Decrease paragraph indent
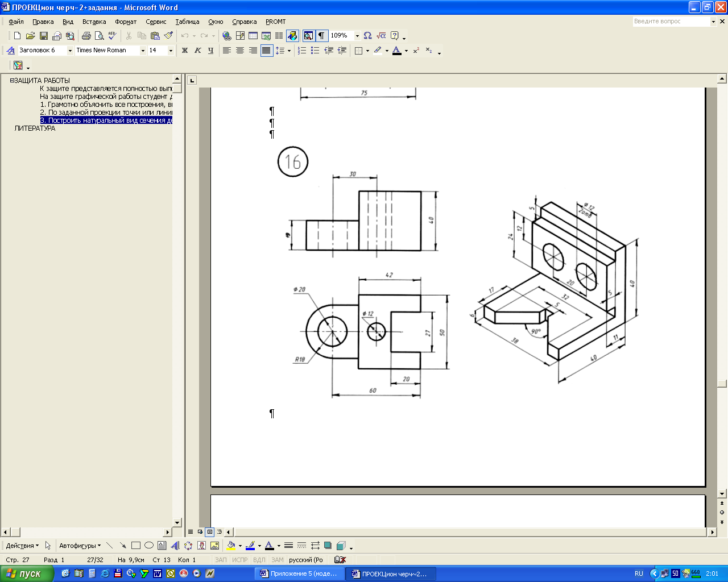This screenshot has width=728, height=582. tap(329, 51)
